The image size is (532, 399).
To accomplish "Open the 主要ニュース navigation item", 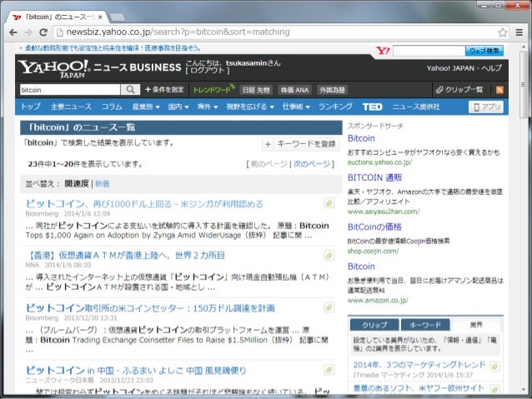I will [71, 107].
